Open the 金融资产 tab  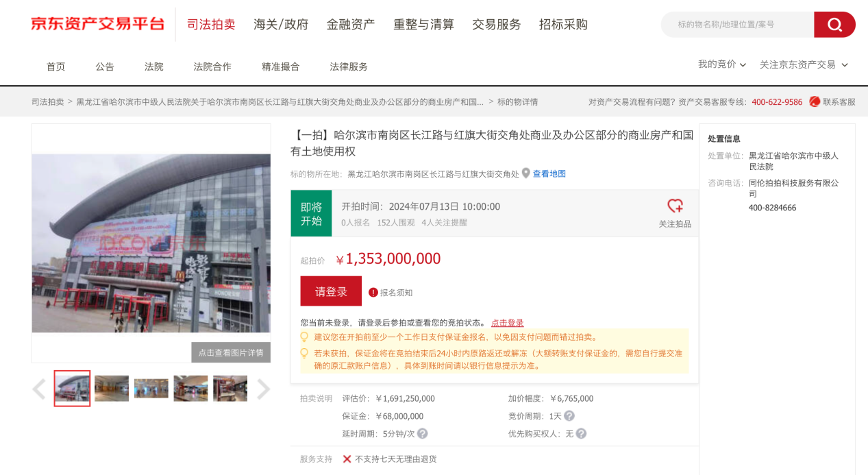pyautogui.click(x=351, y=25)
